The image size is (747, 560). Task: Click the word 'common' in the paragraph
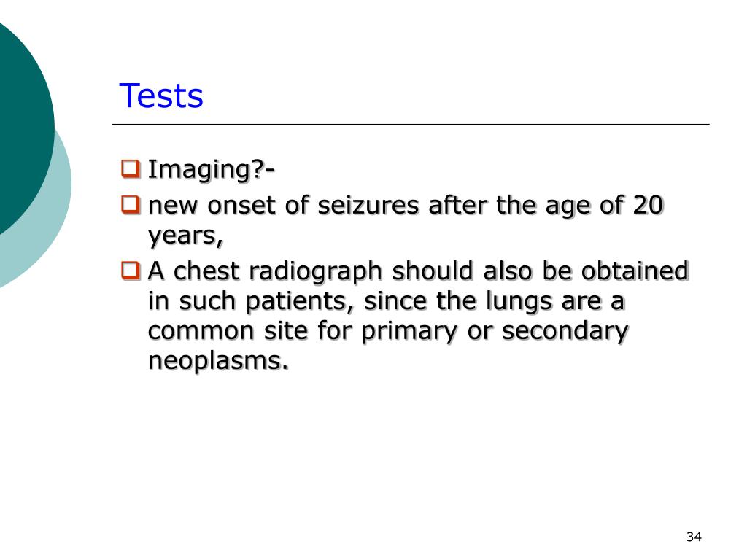click(x=201, y=332)
